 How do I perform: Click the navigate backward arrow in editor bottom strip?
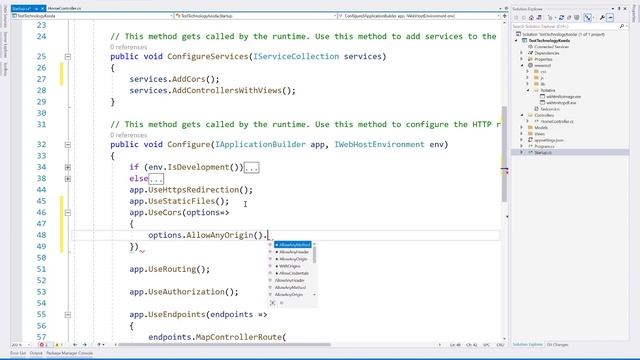pyautogui.click(x=74, y=344)
